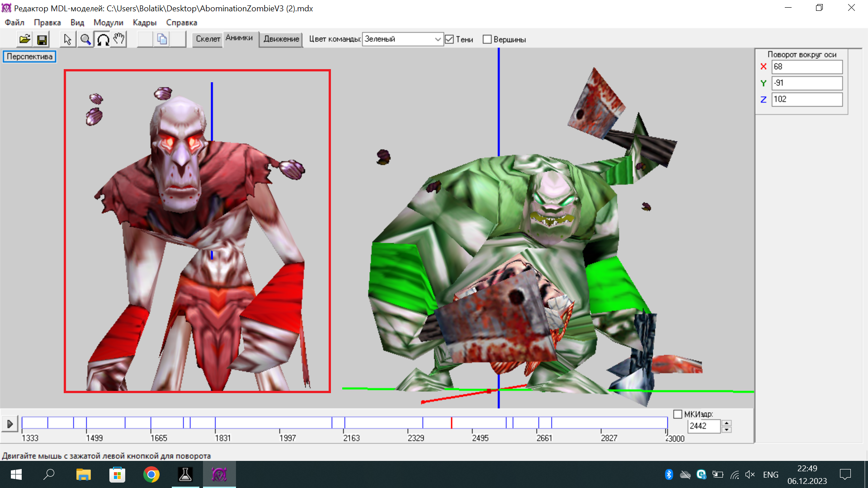The image size is (868, 488).
Task: Open File Explorer from the taskbar
Action: [x=83, y=474]
